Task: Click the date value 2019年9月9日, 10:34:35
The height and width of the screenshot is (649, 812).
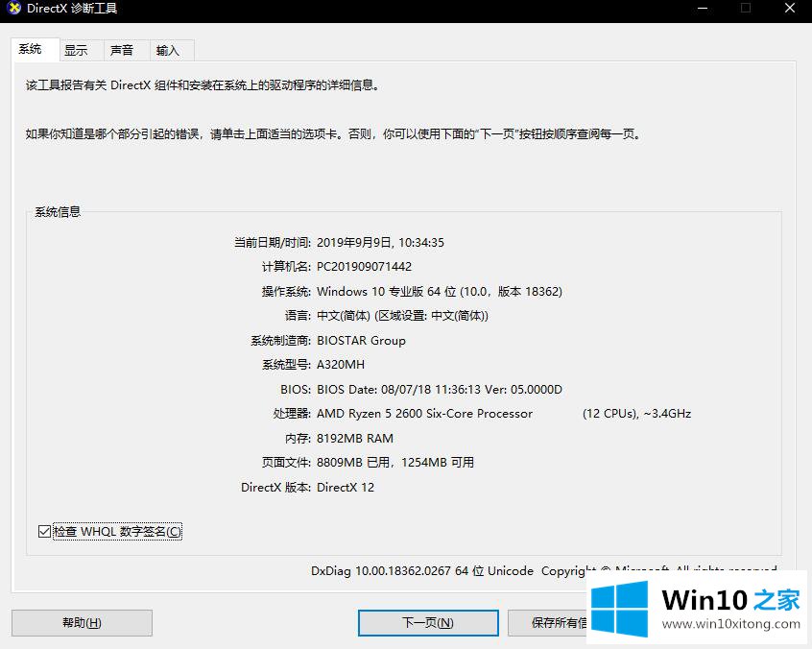Action: pos(381,242)
